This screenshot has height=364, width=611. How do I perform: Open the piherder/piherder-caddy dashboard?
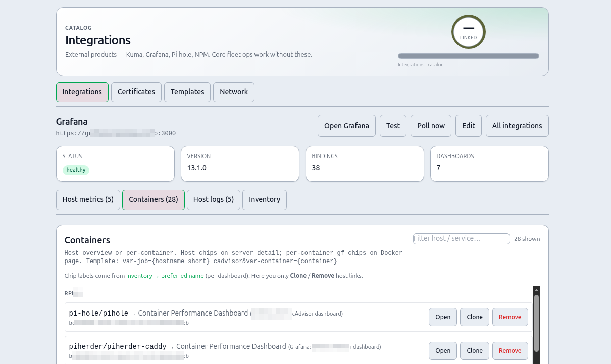point(443,351)
